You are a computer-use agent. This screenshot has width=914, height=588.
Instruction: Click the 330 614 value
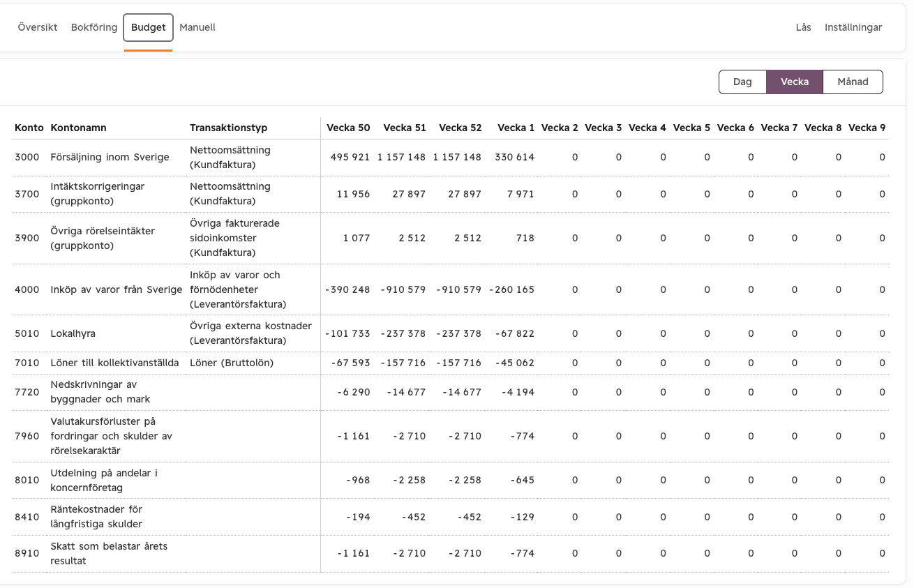coord(515,157)
